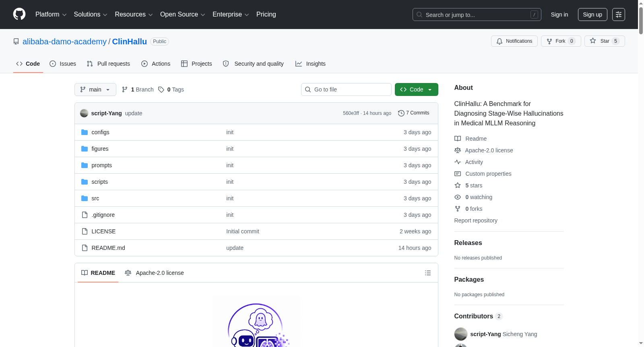Click script-Yang avatar in commit bar
The width and height of the screenshot is (644, 347).
[x=84, y=113]
